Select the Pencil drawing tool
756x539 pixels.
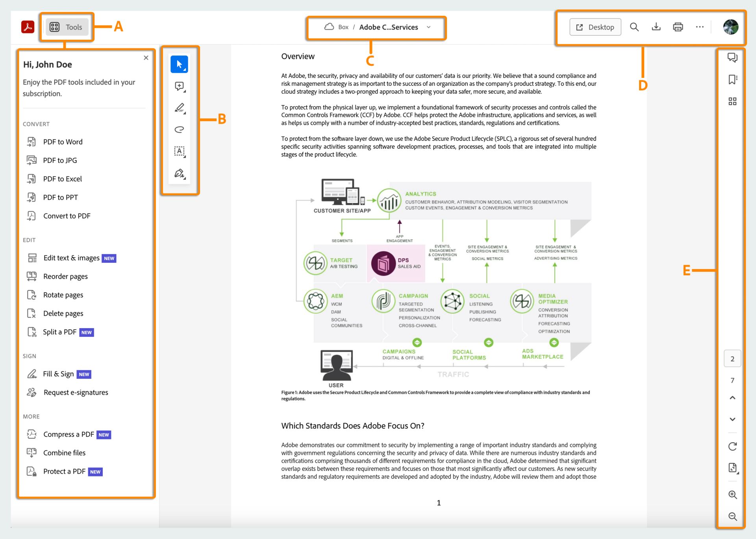point(179,107)
